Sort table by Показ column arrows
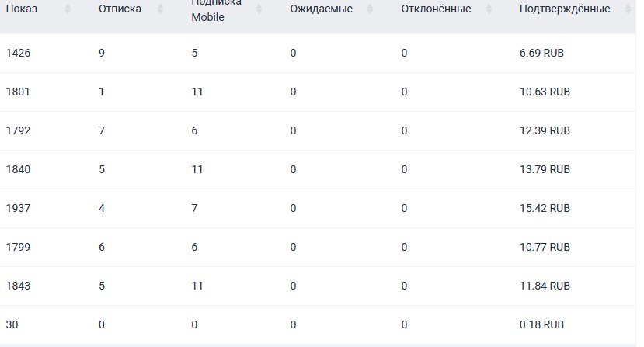The image size is (644, 347). 68,9
